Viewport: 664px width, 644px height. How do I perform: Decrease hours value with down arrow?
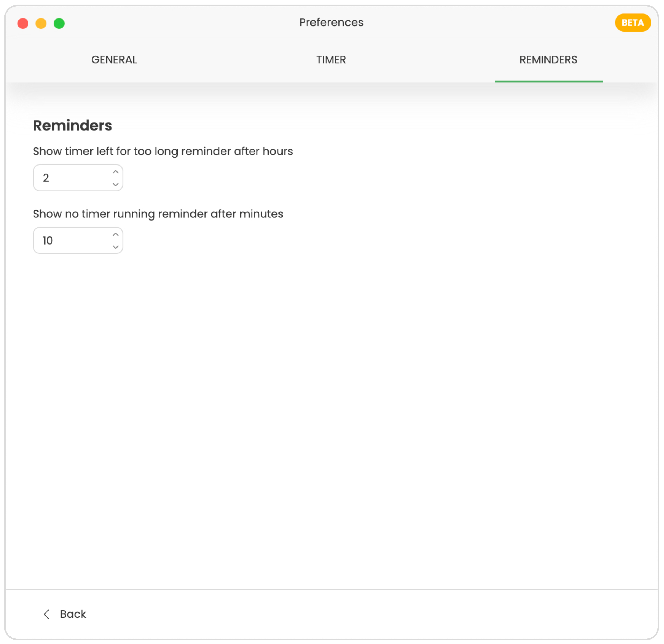tap(116, 184)
